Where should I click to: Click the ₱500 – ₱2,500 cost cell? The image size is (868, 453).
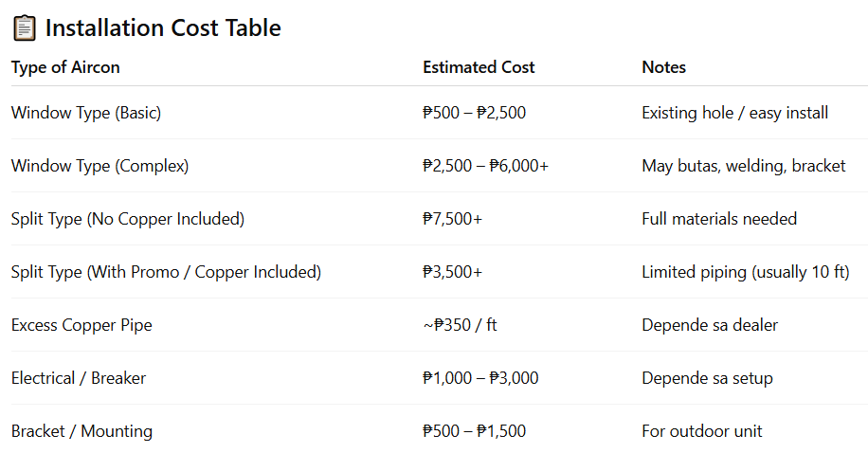(x=474, y=113)
